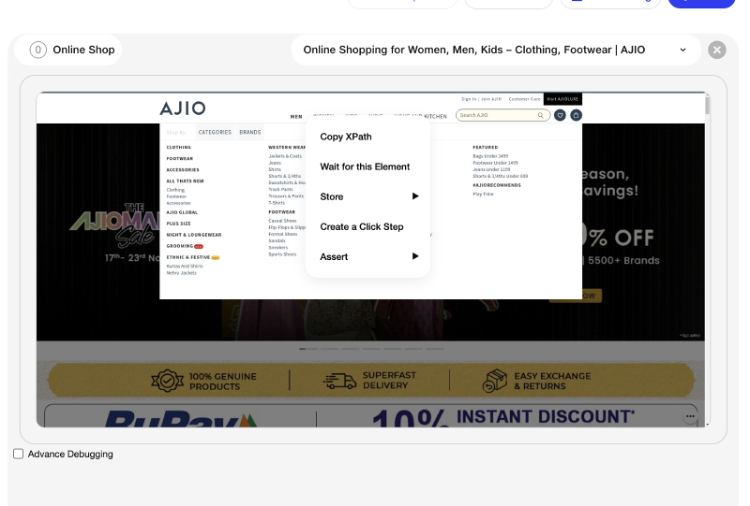This screenshot has width=750, height=506.
Task: Open the CATEGORIES tab
Action: (215, 132)
